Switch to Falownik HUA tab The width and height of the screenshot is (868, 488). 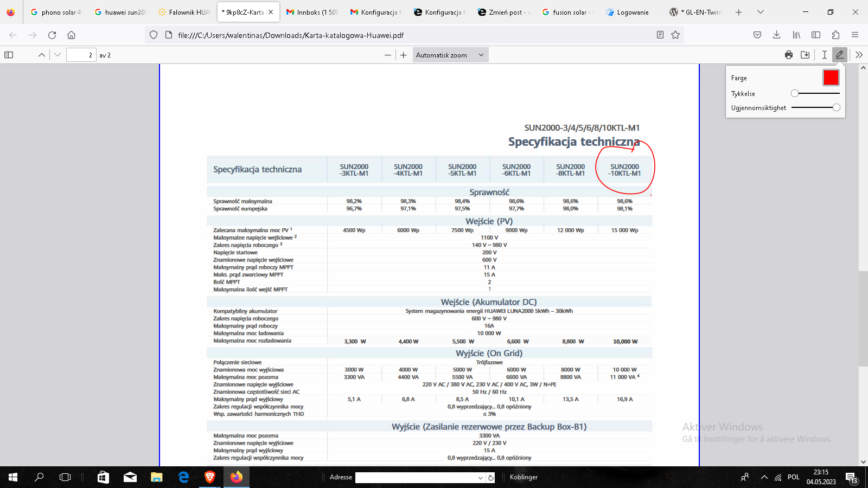183,12
